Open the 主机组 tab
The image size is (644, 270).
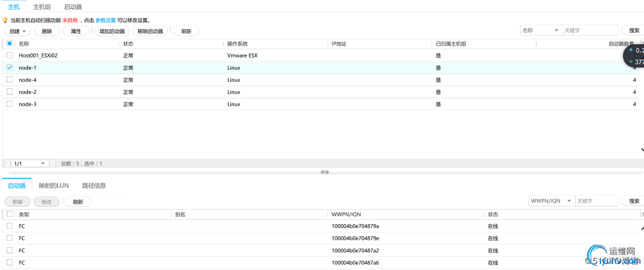pyautogui.click(x=42, y=7)
